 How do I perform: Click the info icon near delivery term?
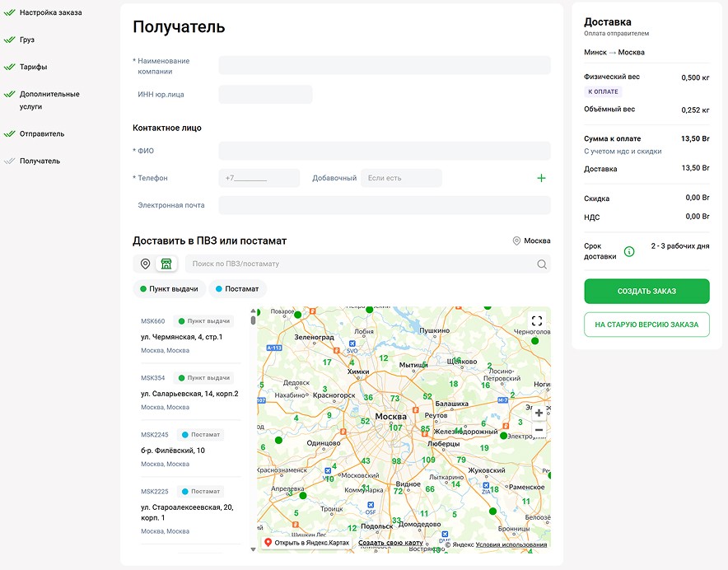[629, 251]
